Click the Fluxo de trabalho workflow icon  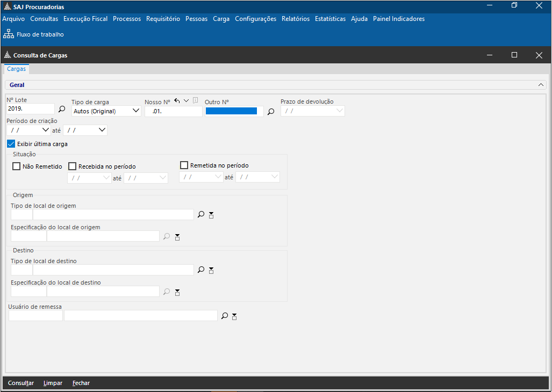tap(9, 34)
